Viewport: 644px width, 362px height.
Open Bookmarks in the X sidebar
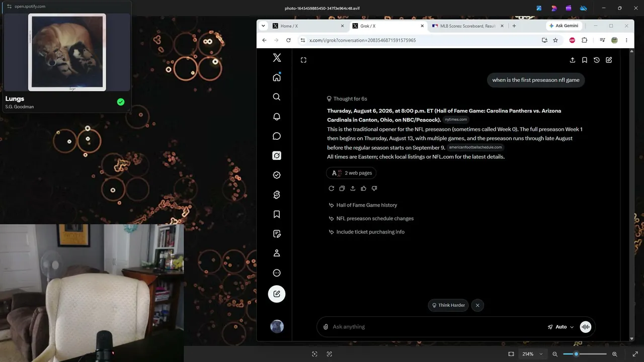(x=277, y=215)
